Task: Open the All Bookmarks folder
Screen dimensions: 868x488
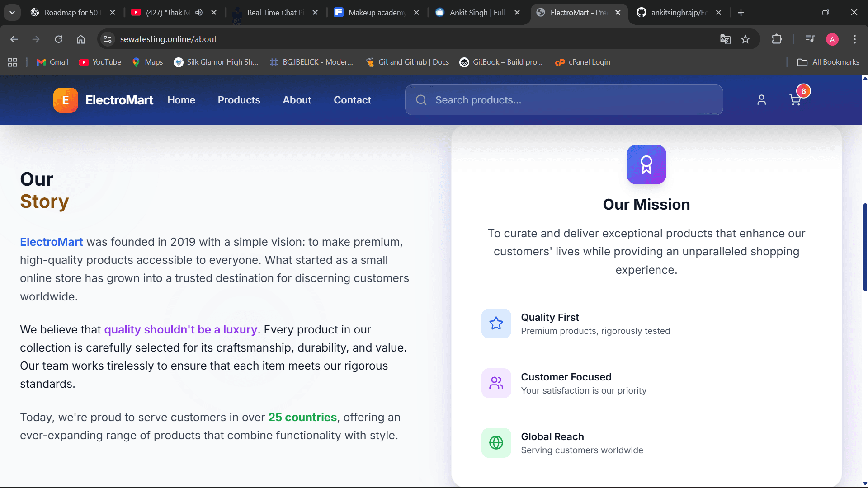Action: 828,62
